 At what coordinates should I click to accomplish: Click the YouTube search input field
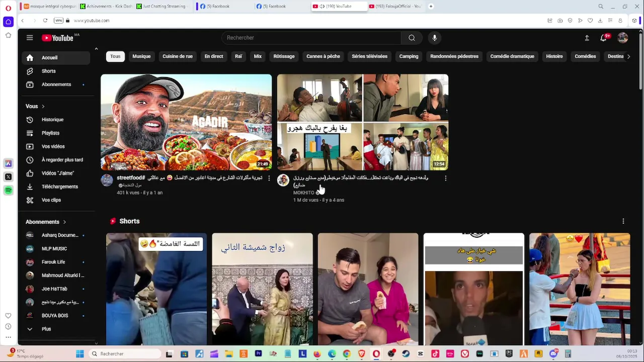(x=312, y=38)
